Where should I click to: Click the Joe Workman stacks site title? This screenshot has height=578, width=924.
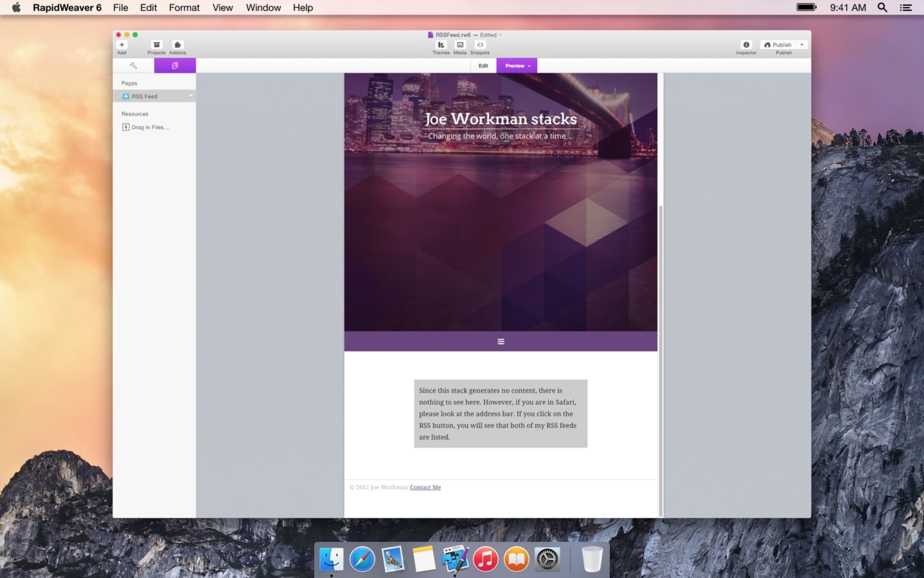tap(501, 119)
